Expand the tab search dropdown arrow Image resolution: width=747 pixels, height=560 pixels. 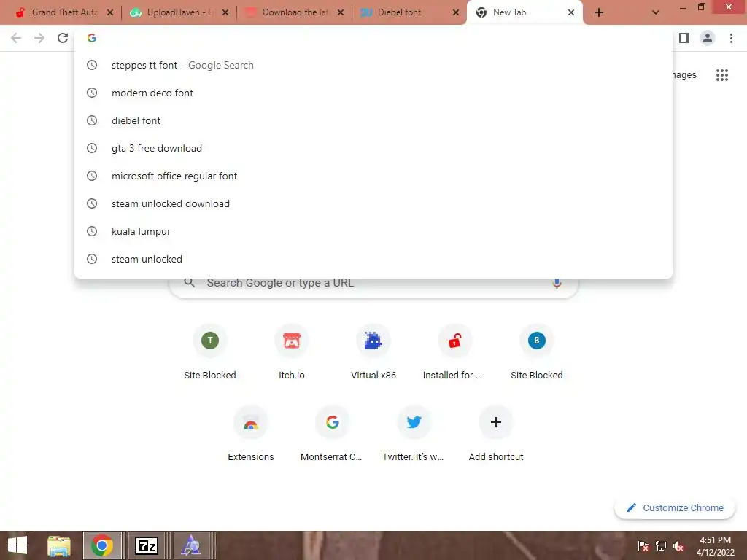coord(656,13)
